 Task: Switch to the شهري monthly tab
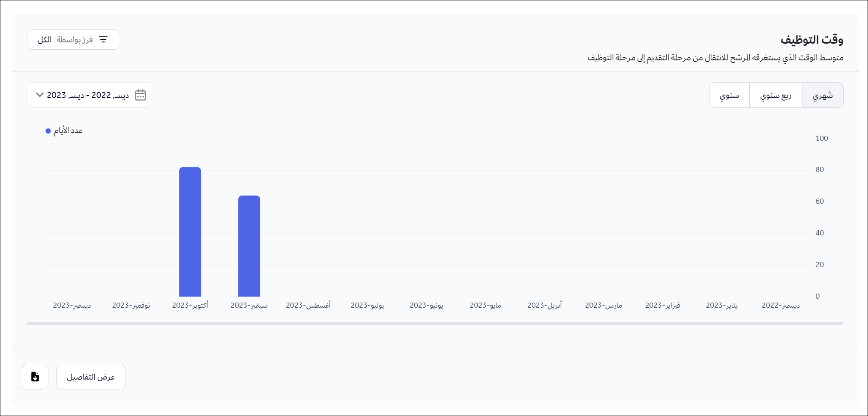[x=822, y=95]
